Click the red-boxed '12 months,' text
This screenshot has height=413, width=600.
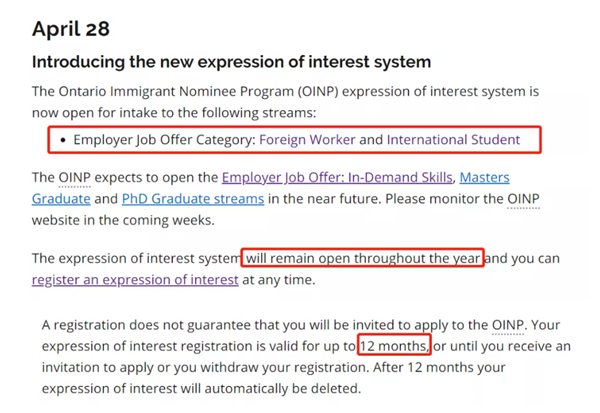click(394, 346)
